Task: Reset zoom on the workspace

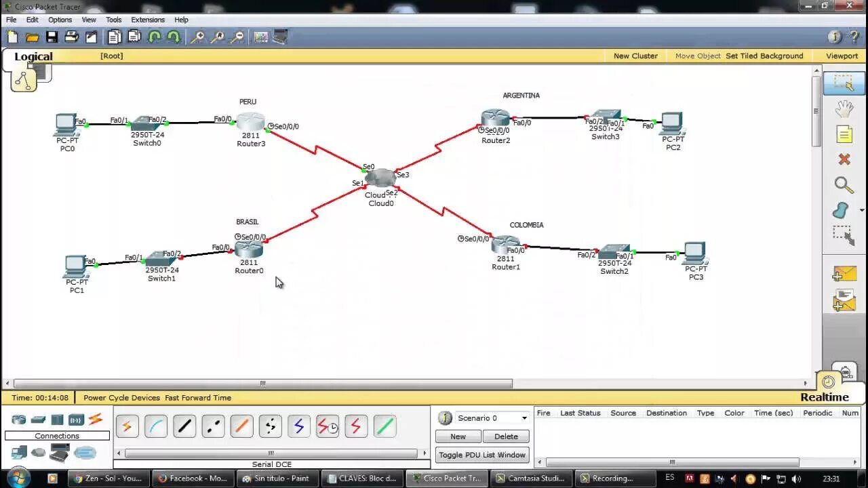Action: [x=218, y=37]
